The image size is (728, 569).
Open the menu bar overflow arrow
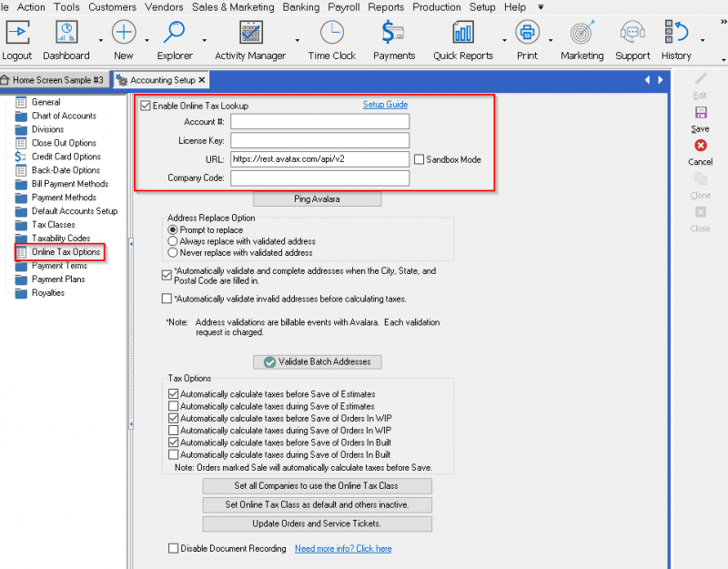point(541,7)
